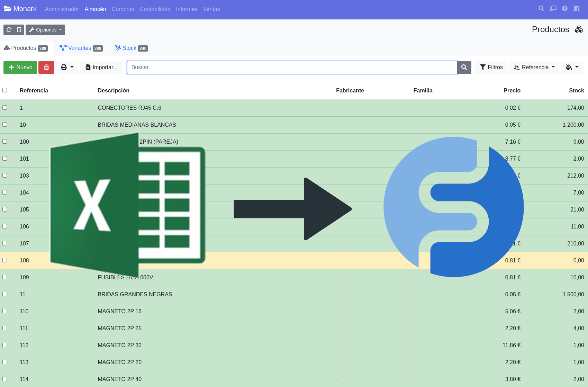
Task: Tick the checkbox for reference 112
Action: click(x=5, y=345)
